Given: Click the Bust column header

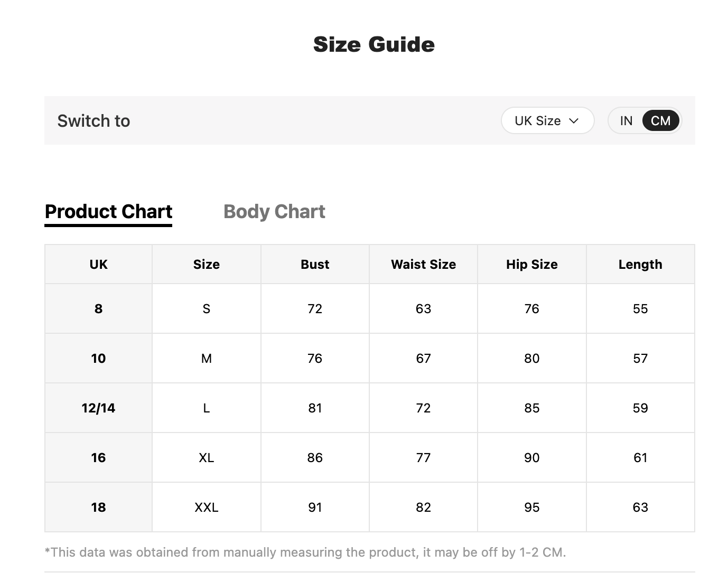Looking at the screenshot, I should pyautogui.click(x=315, y=264).
